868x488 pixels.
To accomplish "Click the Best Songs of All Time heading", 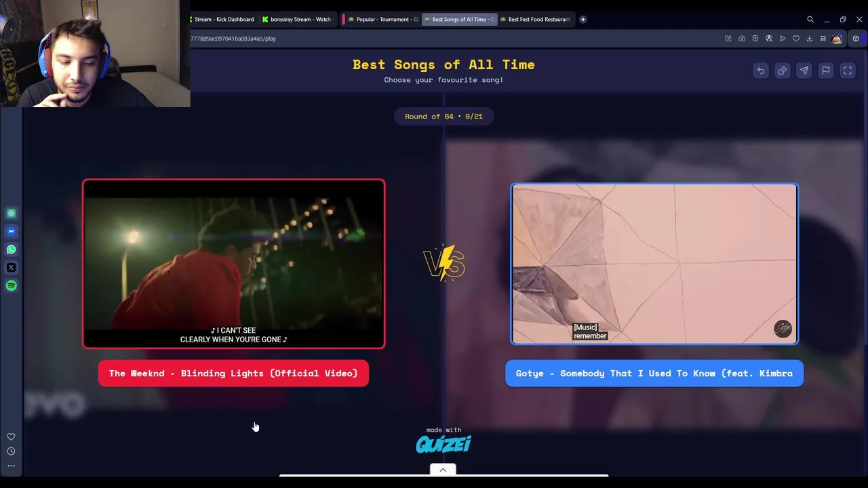I will [x=443, y=64].
